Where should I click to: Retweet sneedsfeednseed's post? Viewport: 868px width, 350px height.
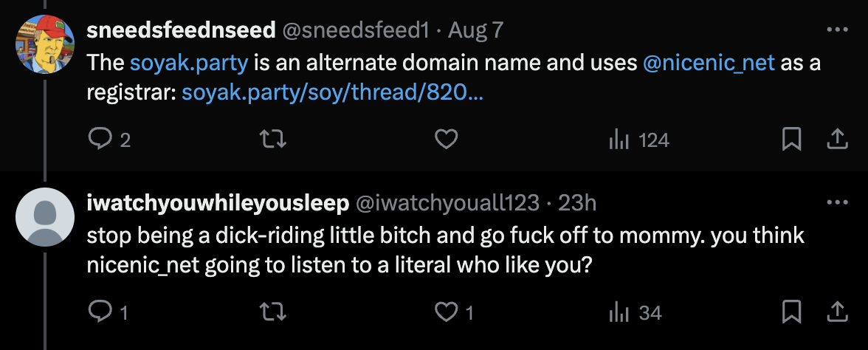pyautogui.click(x=273, y=140)
